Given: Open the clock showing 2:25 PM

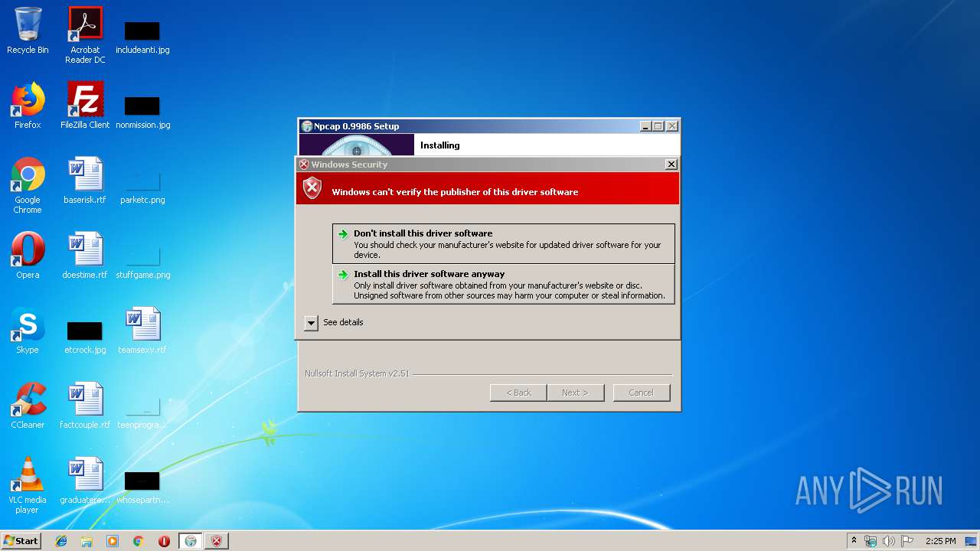Looking at the screenshot, I should 940,541.
